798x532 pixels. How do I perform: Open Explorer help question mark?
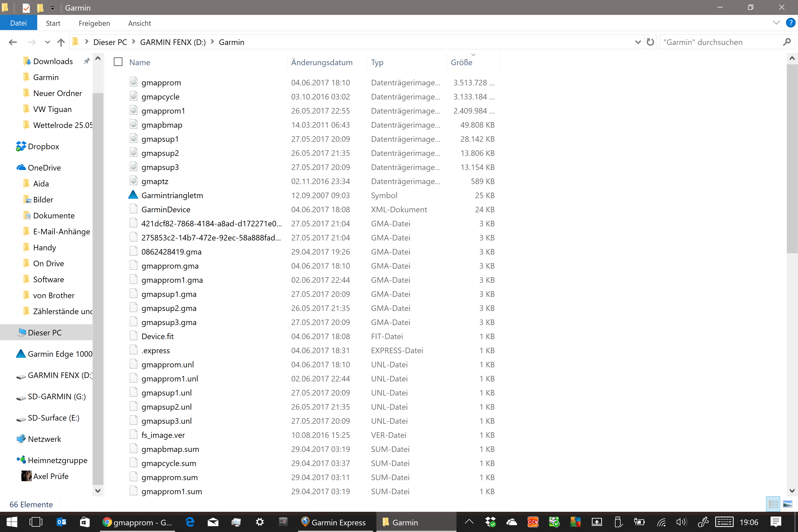coord(791,23)
